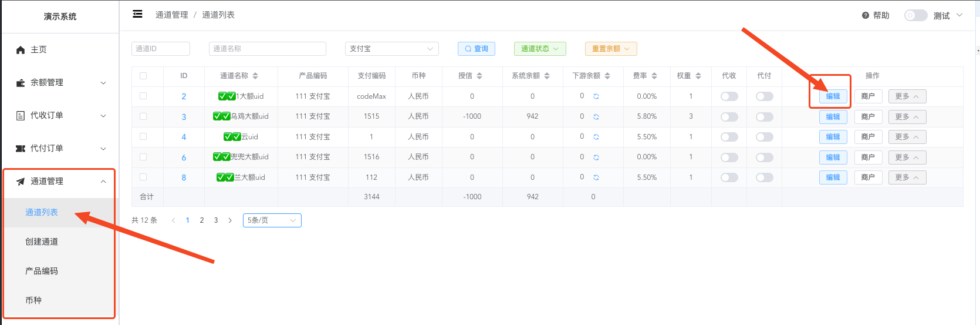Toggle 代收 switch for 乌鸡大额uid
980x325 pixels.
tap(729, 117)
